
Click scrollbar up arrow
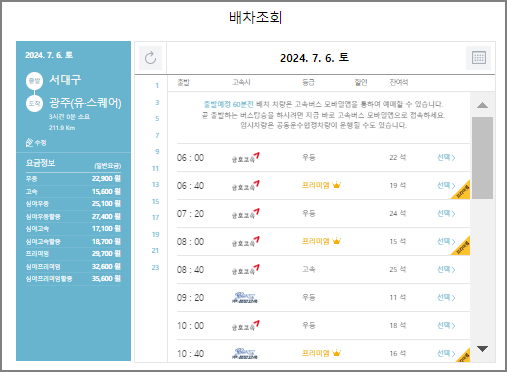[482, 105]
